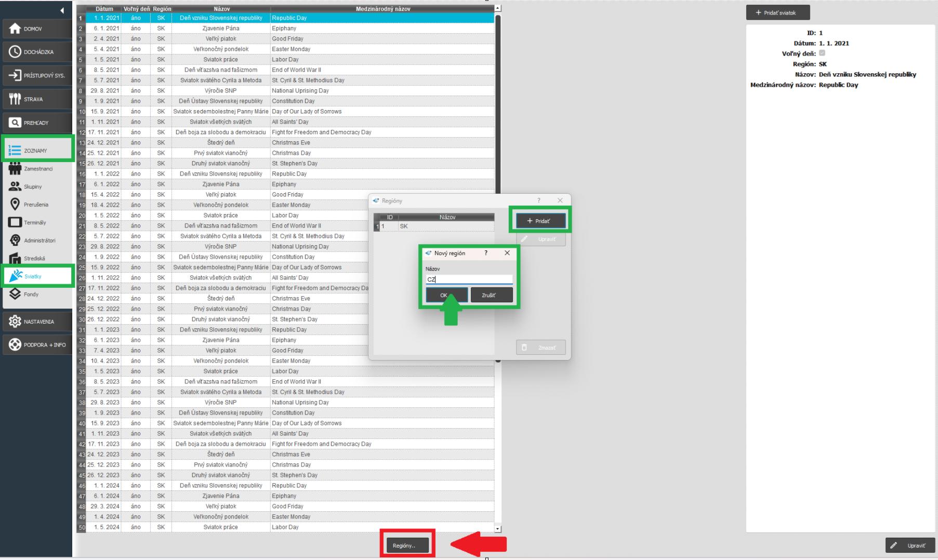Open the Prístupový sys. section
This screenshot has height=560, width=938.
(x=36, y=76)
